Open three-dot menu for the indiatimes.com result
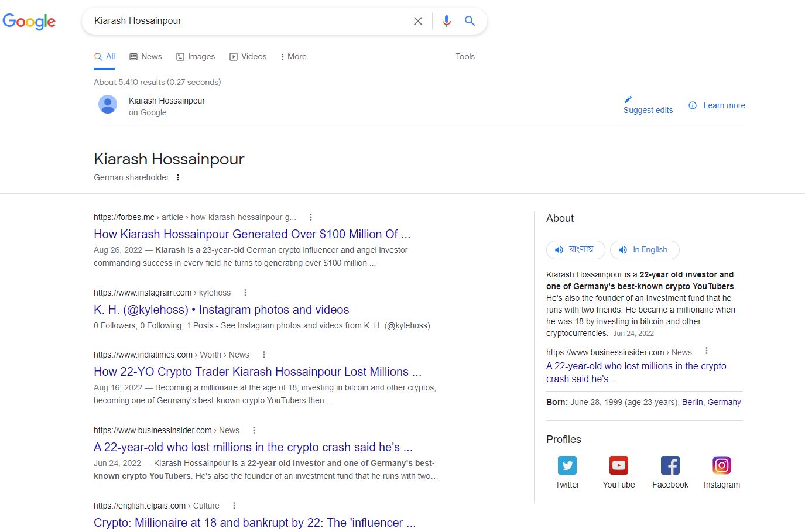Screen dimensions: 805x532 click(x=264, y=355)
